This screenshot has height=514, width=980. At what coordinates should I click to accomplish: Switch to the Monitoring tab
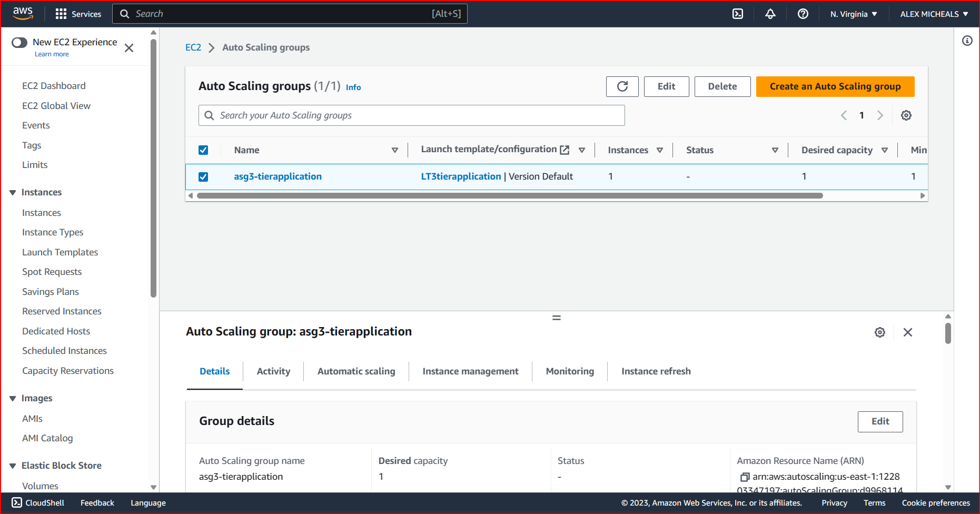pos(569,371)
